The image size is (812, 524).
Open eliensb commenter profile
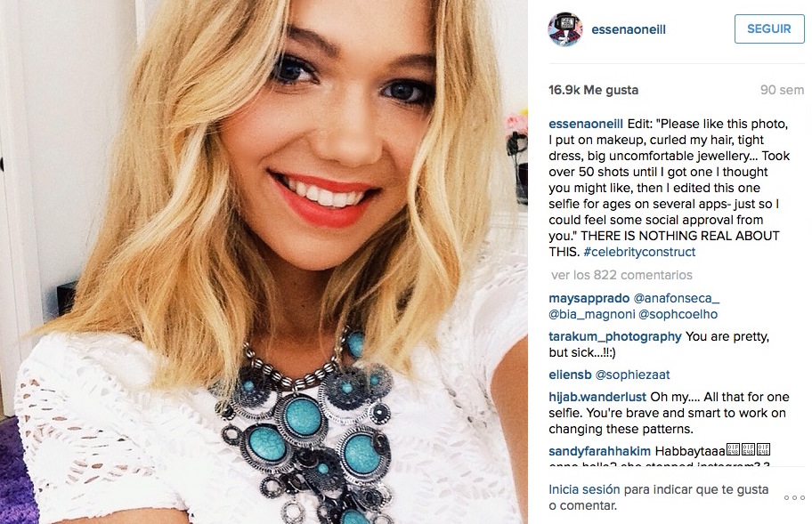[x=570, y=375]
